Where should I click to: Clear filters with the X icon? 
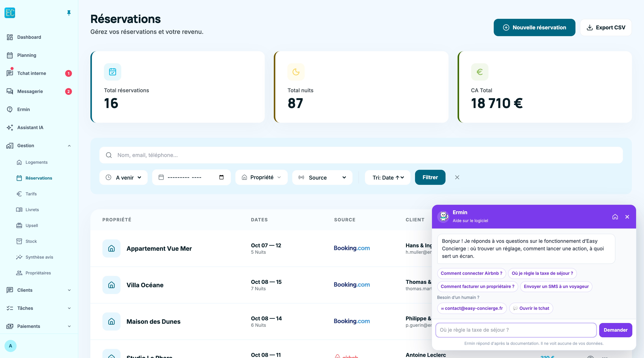coord(457,177)
